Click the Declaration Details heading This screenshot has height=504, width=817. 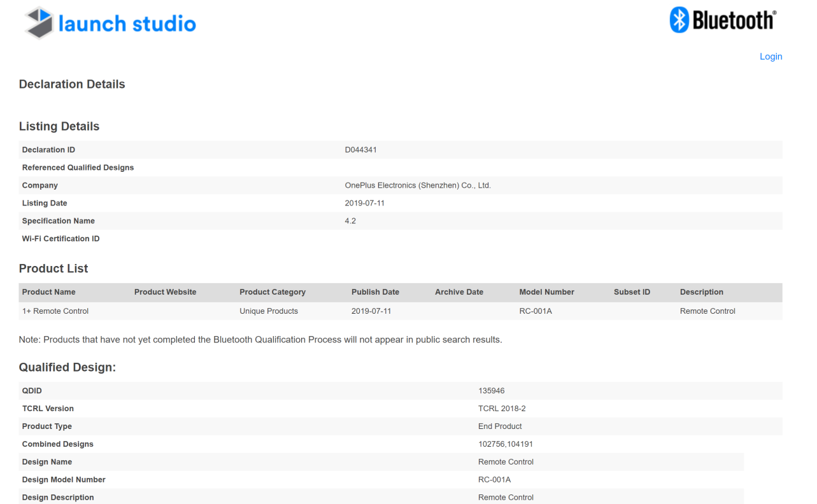[x=72, y=85]
